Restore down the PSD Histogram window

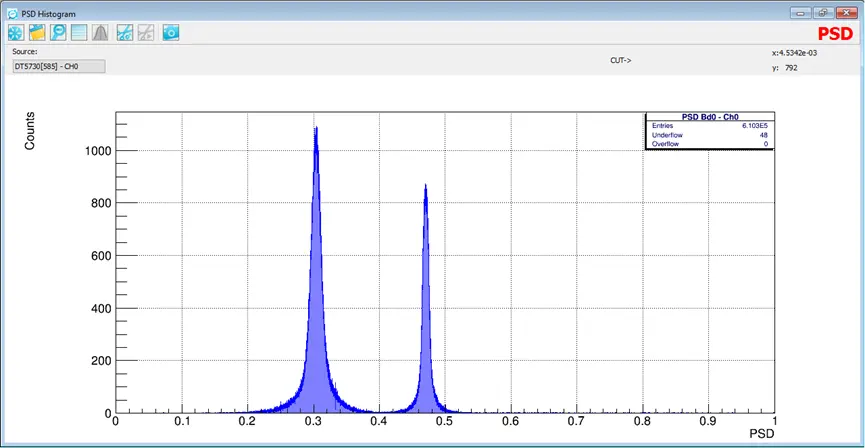823,13
